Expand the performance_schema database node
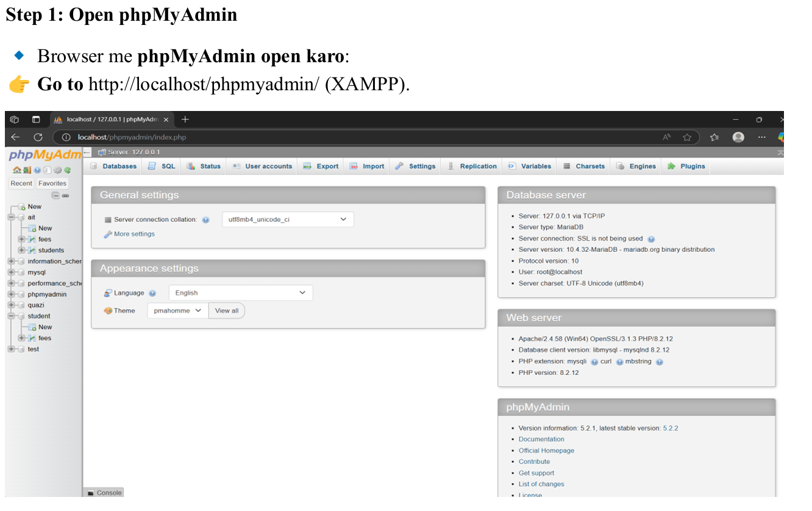The image size is (812, 511). 12,283
